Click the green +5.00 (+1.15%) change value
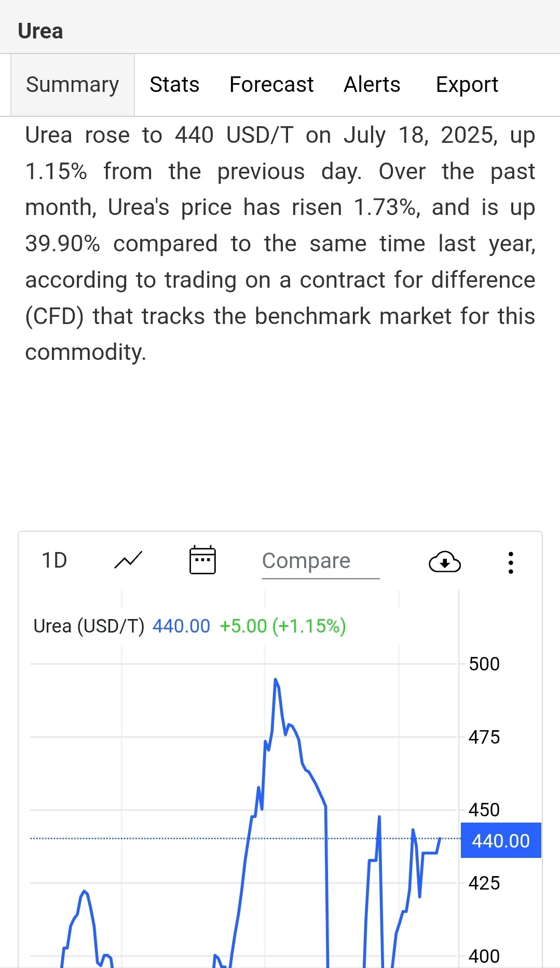 [283, 626]
